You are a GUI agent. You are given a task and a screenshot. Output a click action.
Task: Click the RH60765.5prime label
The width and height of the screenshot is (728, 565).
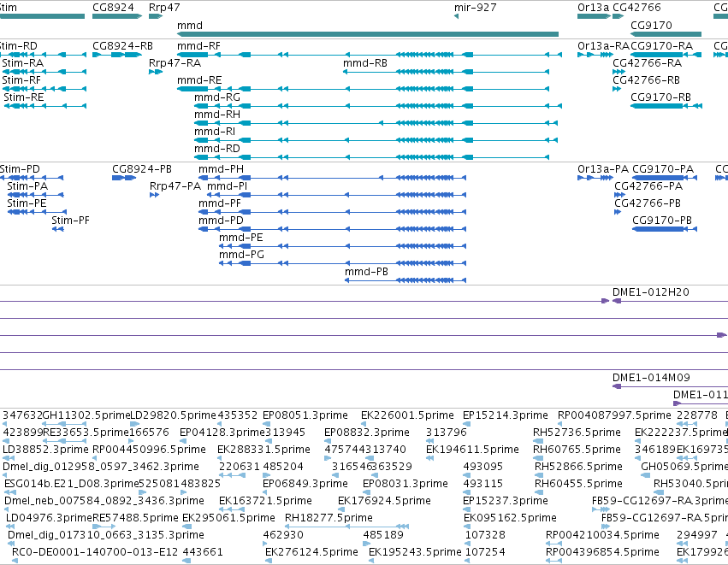click(577, 450)
